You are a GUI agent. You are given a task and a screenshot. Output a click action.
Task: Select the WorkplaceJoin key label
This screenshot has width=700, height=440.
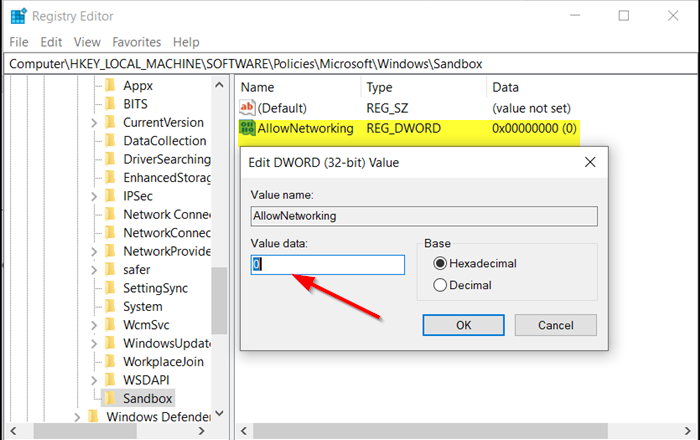163,361
